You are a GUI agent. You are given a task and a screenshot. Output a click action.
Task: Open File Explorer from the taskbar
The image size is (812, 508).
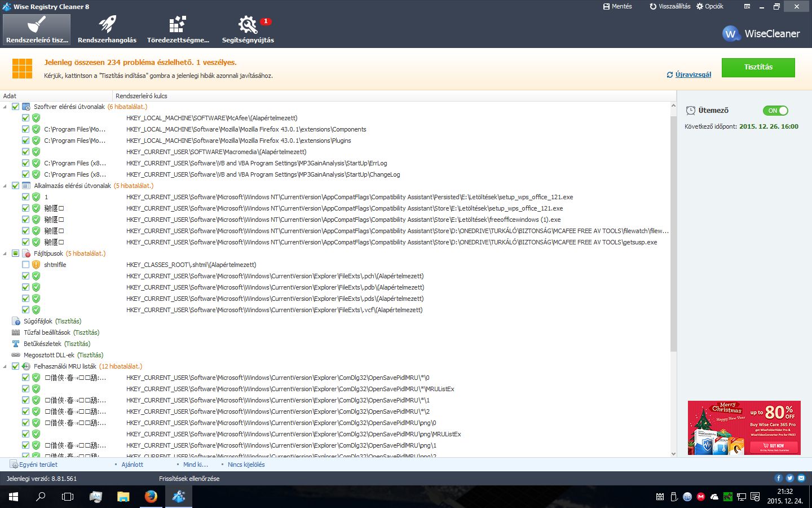[x=123, y=497]
